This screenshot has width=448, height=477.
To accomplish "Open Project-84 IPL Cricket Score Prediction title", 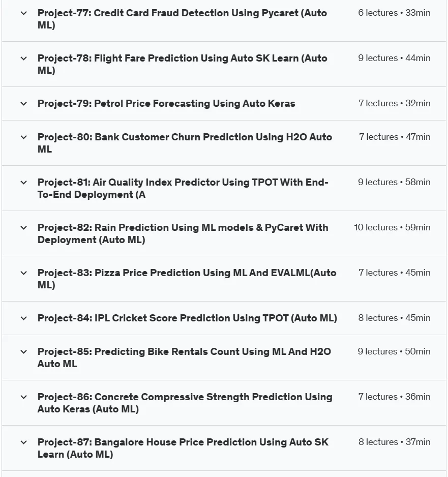I will click(x=187, y=318).
